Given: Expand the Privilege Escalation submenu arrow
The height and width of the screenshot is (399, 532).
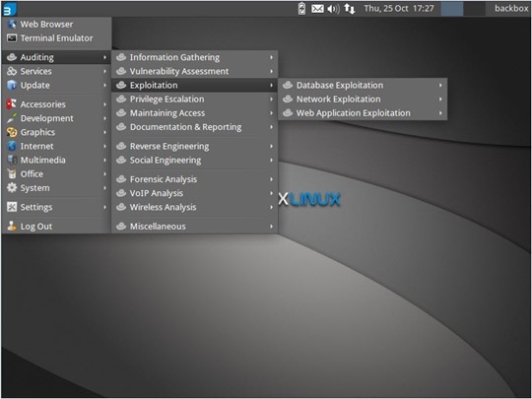Looking at the screenshot, I should pos(272,99).
